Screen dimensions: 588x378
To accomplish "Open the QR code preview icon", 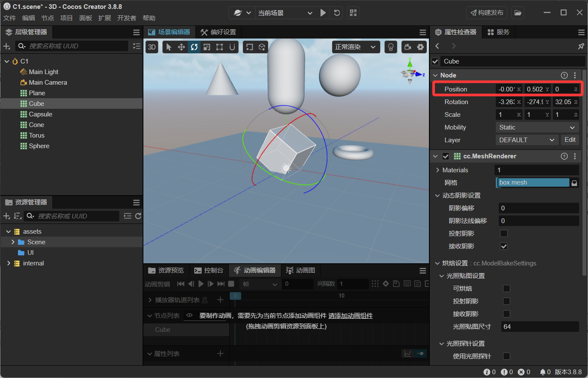I will click(x=353, y=13).
